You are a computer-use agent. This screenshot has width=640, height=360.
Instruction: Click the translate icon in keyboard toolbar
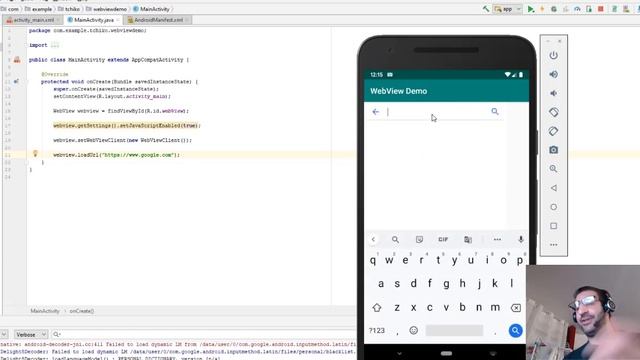[x=468, y=240]
